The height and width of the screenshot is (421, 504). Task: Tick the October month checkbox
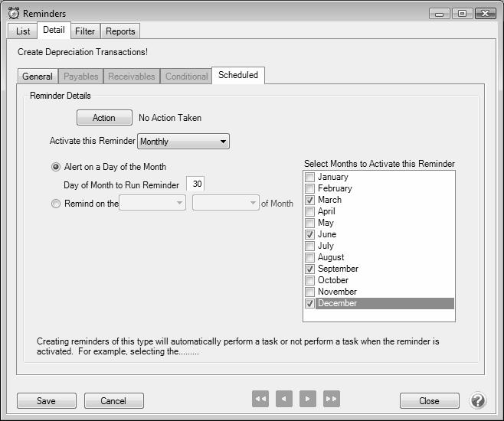coord(310,280)
